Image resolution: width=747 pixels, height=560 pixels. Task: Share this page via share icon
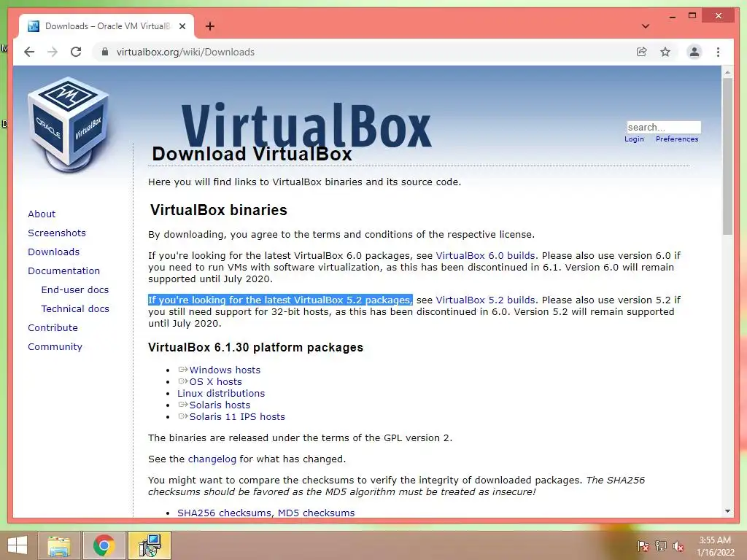point(642,52)
